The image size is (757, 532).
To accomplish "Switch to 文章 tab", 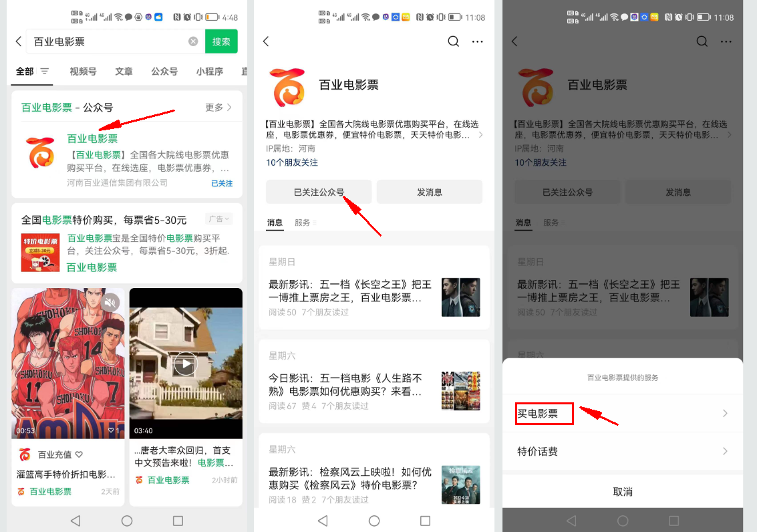I will click(x=124, y=72).
